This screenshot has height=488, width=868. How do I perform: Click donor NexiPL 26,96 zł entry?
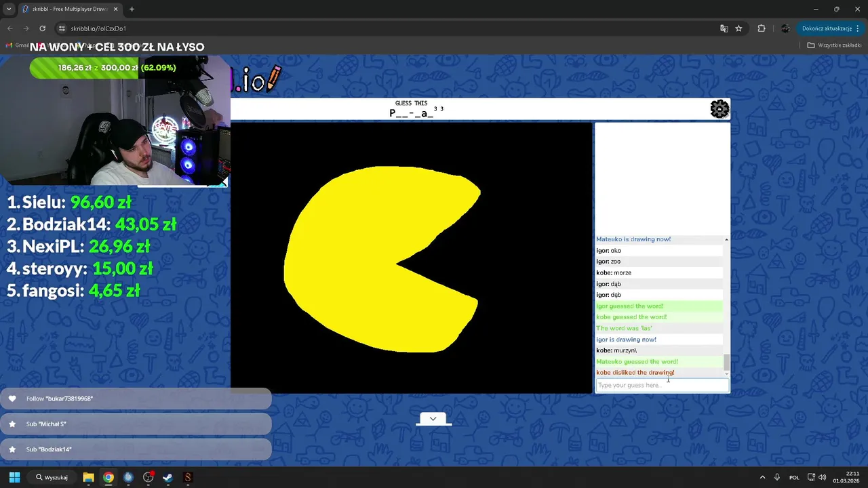click(79, 246)
